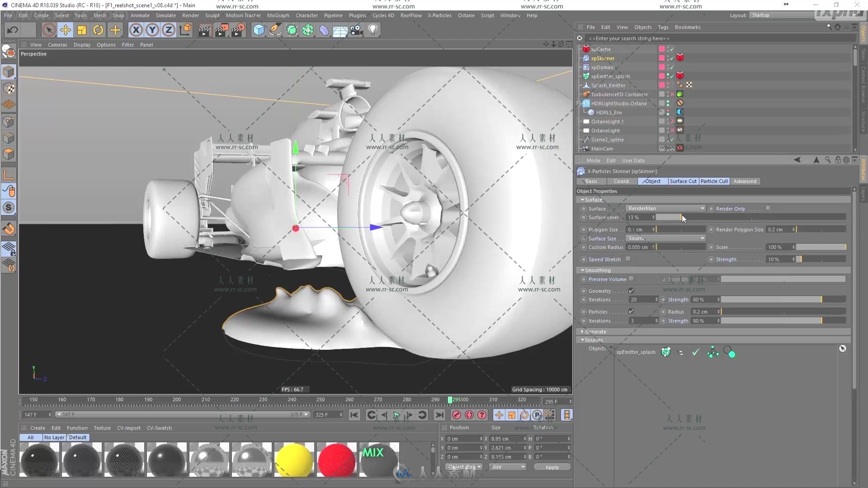Collapse the Sources section
Screen dimensions: 868x488
tap(582, 340)
